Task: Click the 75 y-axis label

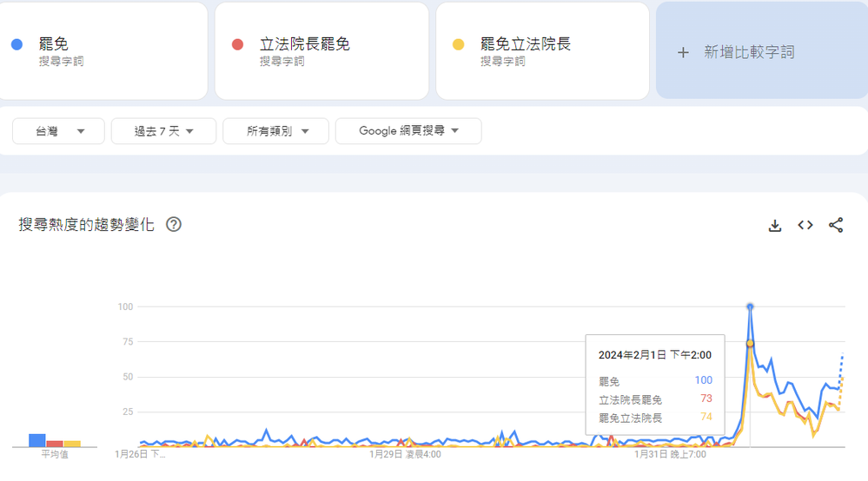Action: coord(128,342)
